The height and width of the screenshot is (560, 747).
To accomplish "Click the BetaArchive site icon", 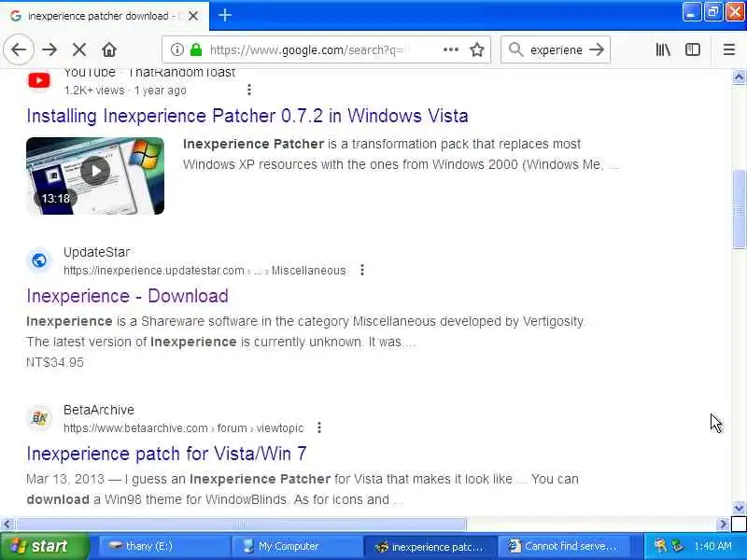I will point(39,418).
